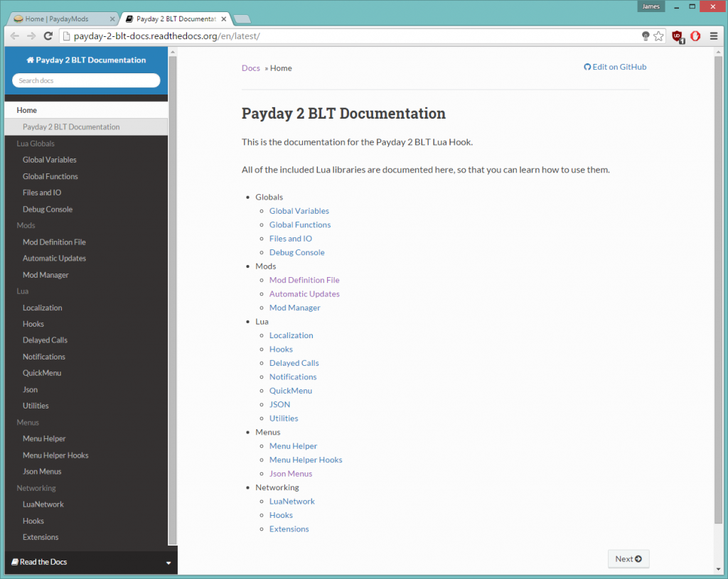Follow the Extensions content link

(289, 529)
